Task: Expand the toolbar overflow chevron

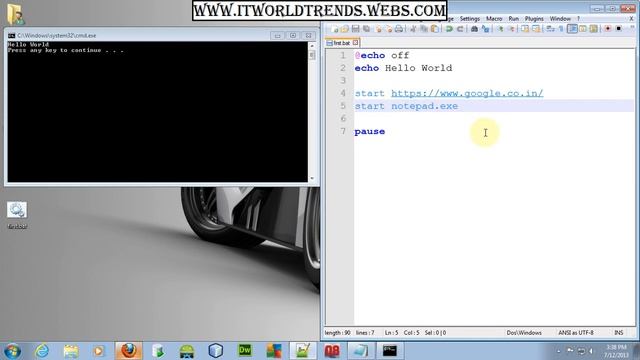Action: pyautogui.click(x=632, y=28)
